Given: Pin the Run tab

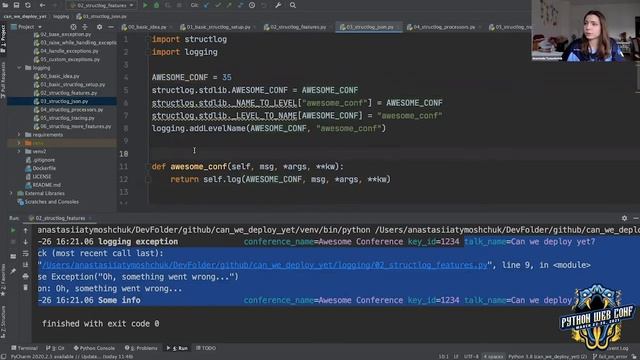Looking at the screenshot, I should click(13, 271).
